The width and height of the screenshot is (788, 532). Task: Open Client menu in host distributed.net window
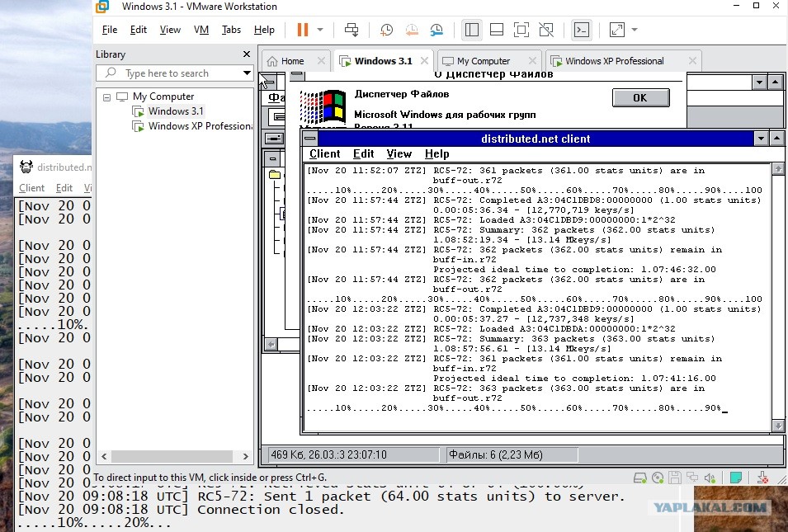tap(31, 188)
